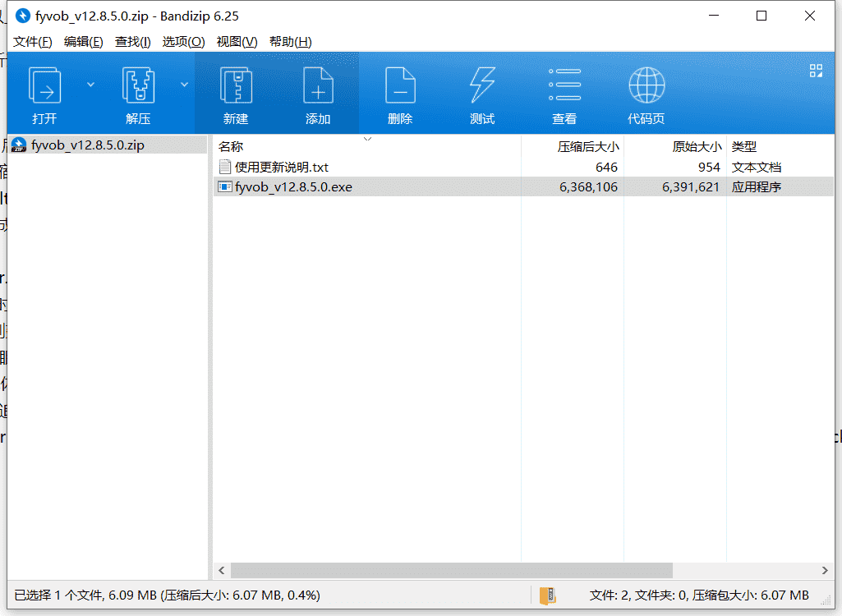This screenshot has height=616, width=842.
Task: Click the 代码页 (Code page) globe icon
Action: (646, 85)
